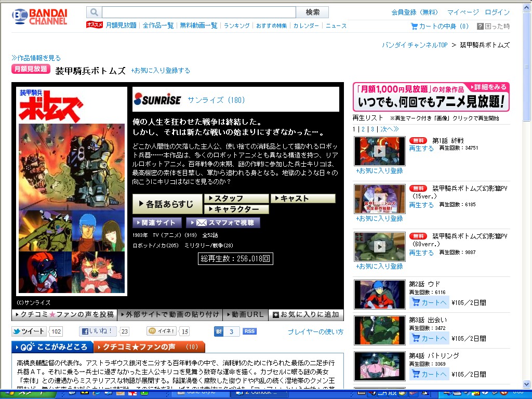Open キャスト button
This screenshot has width=532, height=399.
coord(303,198)
